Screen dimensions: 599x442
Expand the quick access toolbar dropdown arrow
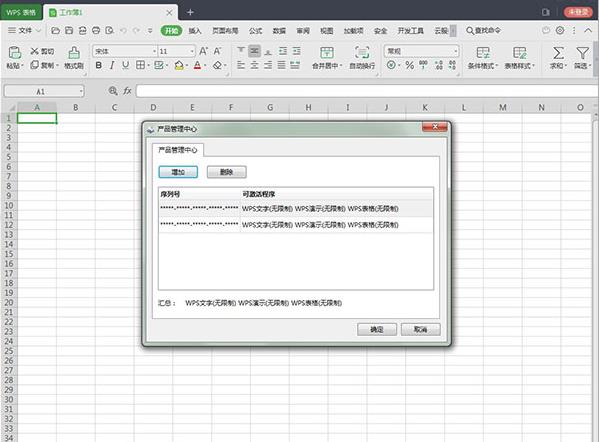(x=150, y=31)
